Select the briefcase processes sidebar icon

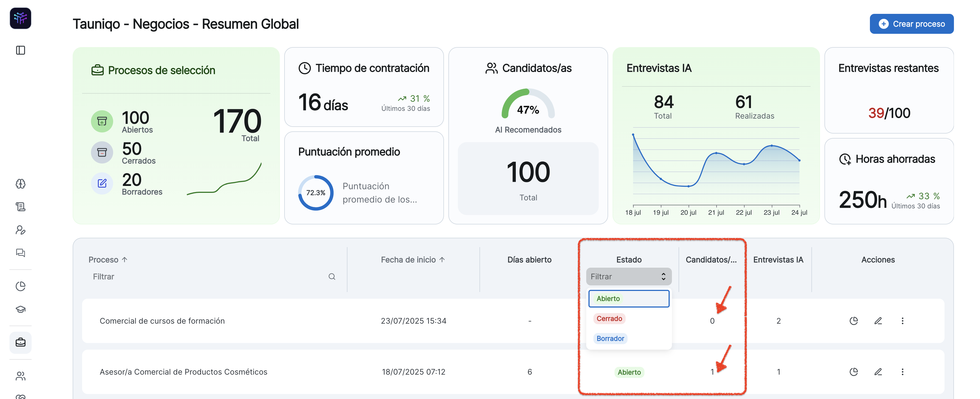pyautogui.click(x=21, y=342)
